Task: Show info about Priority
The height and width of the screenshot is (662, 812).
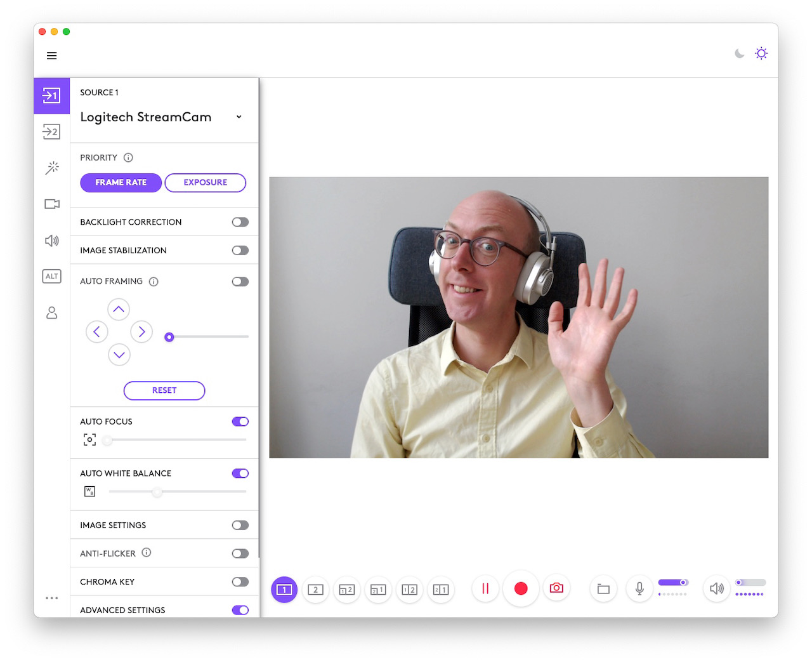Action: (128, 157)
